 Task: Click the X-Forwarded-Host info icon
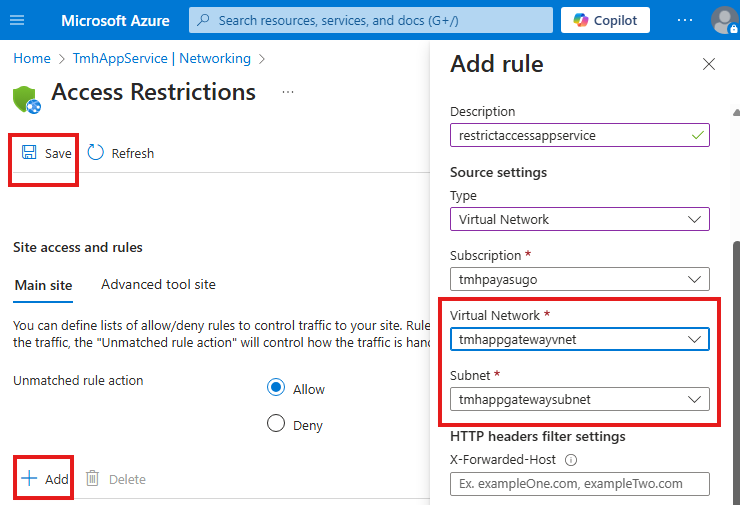571,460
